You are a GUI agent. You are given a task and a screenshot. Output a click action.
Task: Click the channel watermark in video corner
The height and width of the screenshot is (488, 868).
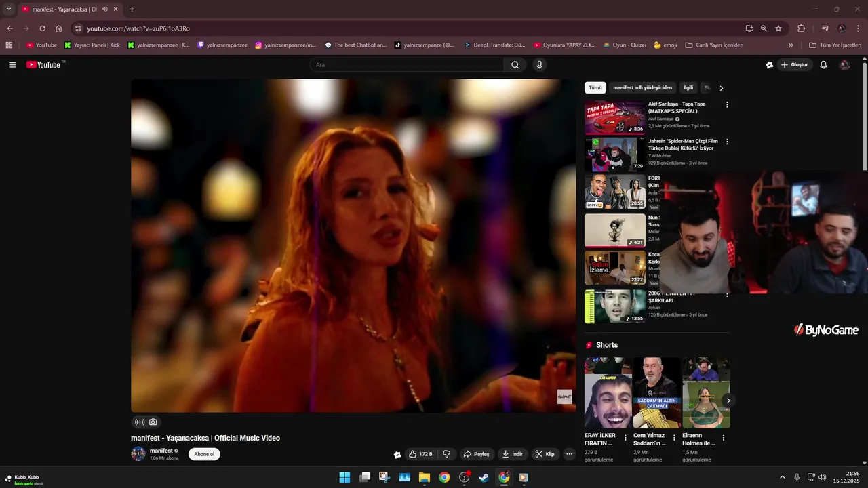coord(564,396)
